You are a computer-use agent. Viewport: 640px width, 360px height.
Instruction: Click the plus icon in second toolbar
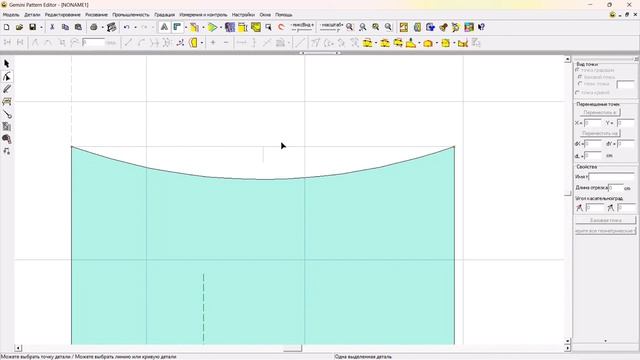(213, 42)
